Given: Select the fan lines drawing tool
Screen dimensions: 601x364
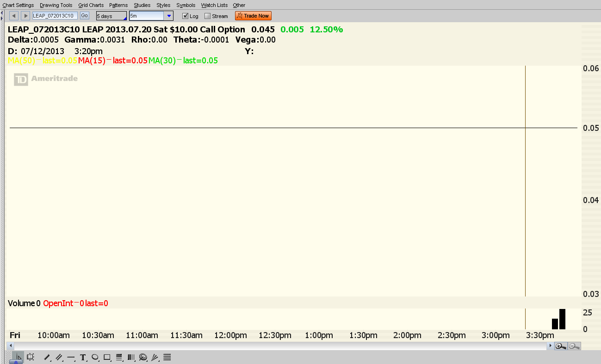Looking at the screenshot, I should click(155, 357).
